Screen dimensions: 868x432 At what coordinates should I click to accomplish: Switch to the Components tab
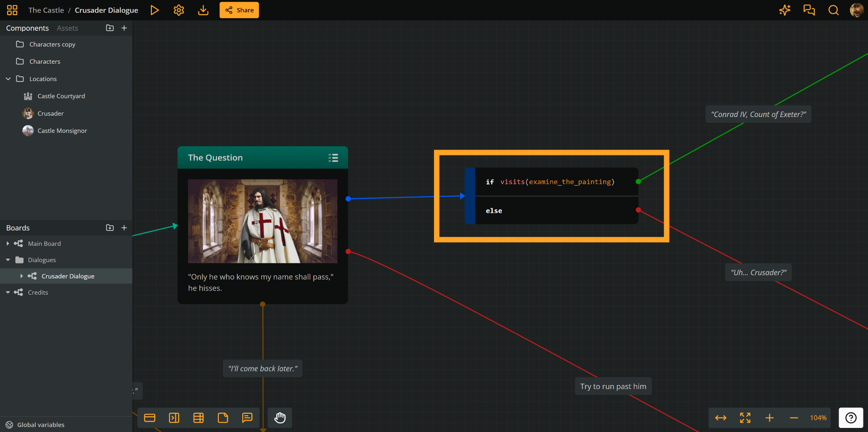[x=28, y=28]
